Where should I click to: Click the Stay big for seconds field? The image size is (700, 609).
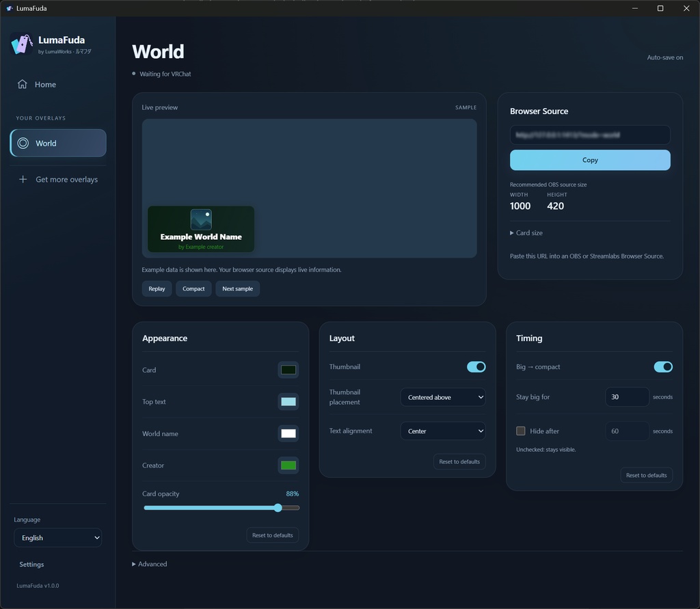(x=627, y=397)
